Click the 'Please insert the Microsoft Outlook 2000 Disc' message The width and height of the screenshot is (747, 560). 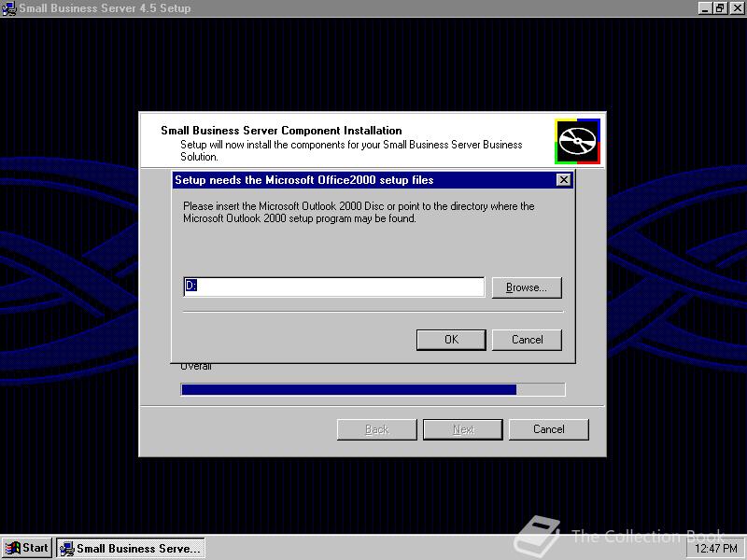359,213
